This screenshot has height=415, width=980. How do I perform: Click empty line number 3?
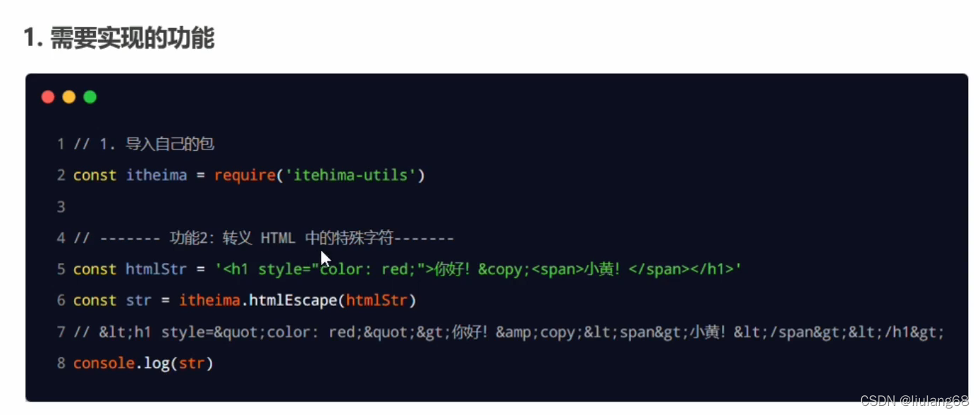coord(61,206)
